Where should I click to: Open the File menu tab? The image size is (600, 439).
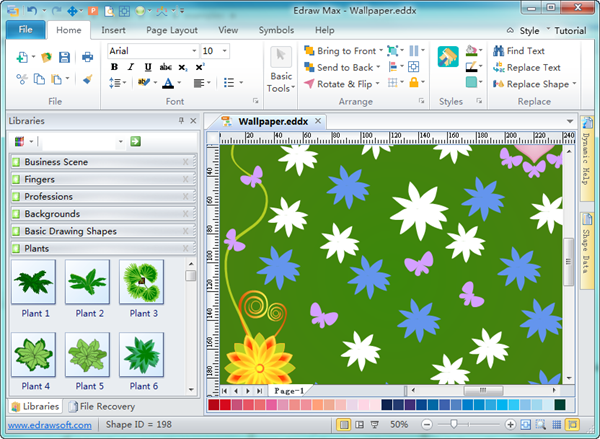coord(26,30)
